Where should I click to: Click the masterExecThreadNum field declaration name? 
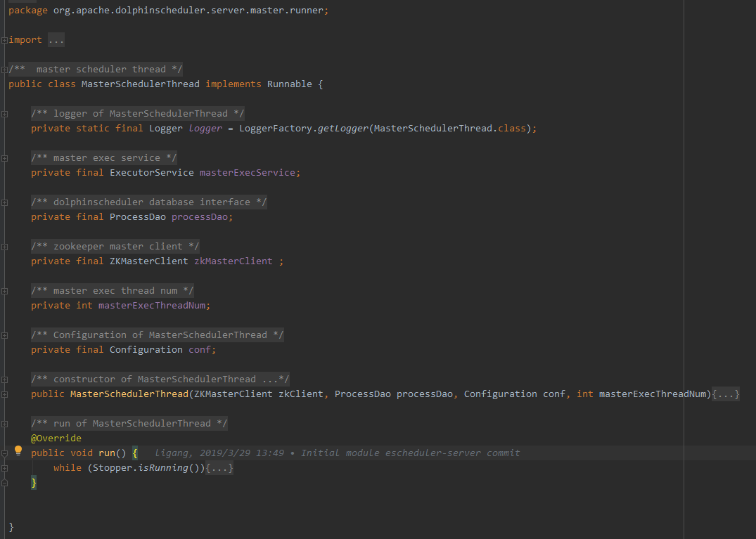tap(152, 306)
